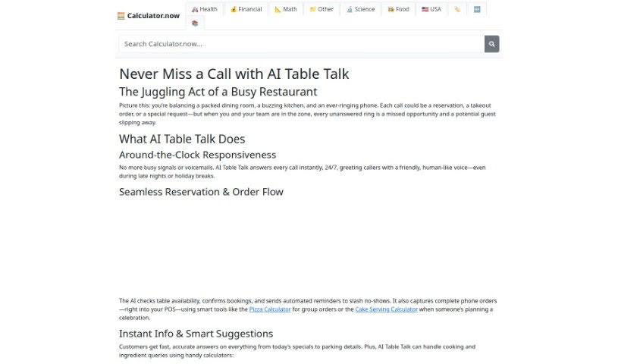Viewport: 618px width, 364px height.
Task: Open the USA tab with flag
Action: [431, 9]
